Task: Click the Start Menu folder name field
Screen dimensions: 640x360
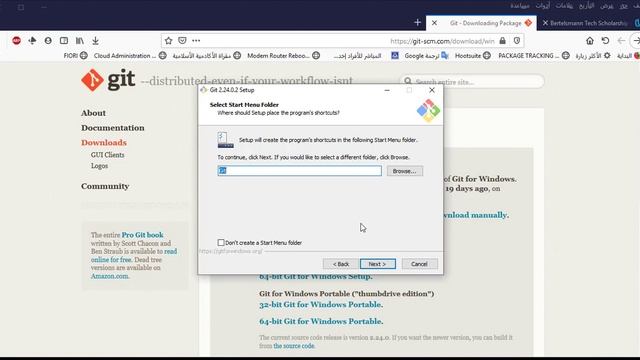Action: pyautogui.click(x=300, y=171)
